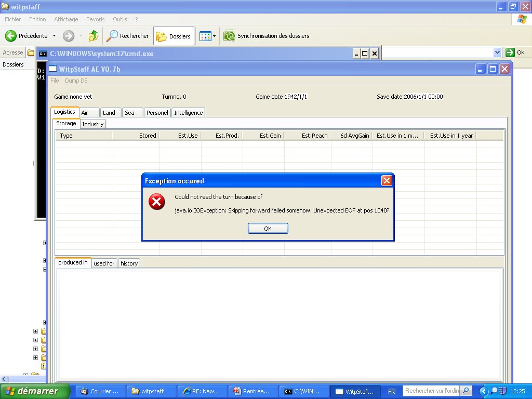Switch to the Sea tab
Image resolution: width=532 pixels, height=399 pixels.
point(132,113)
